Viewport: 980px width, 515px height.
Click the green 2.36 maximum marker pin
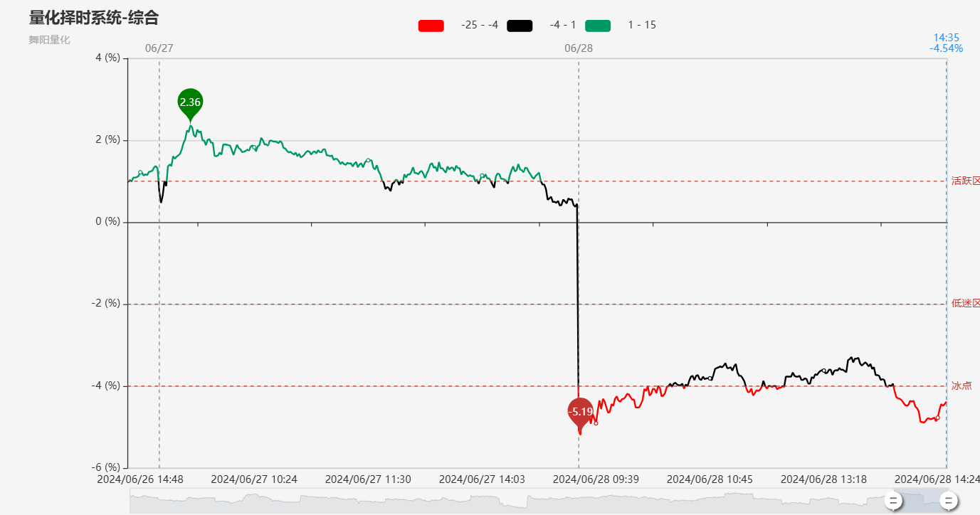coord(190,105)
